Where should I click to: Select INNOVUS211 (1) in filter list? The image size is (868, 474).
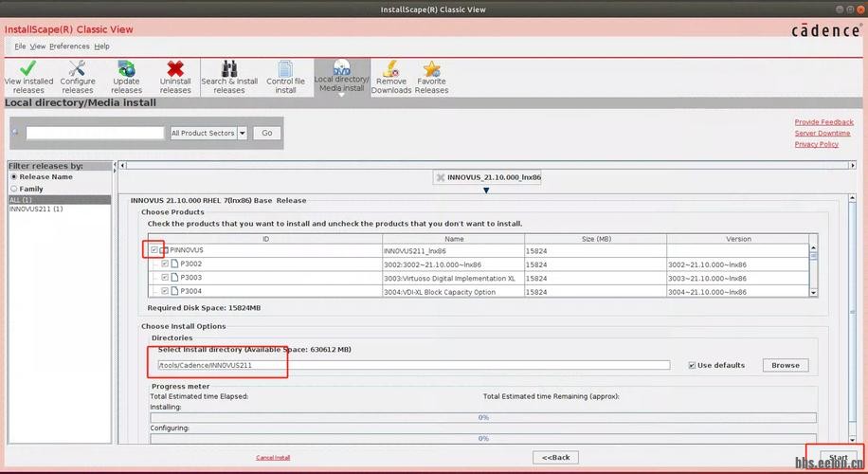pyautogui.click(x=60, y=209)
